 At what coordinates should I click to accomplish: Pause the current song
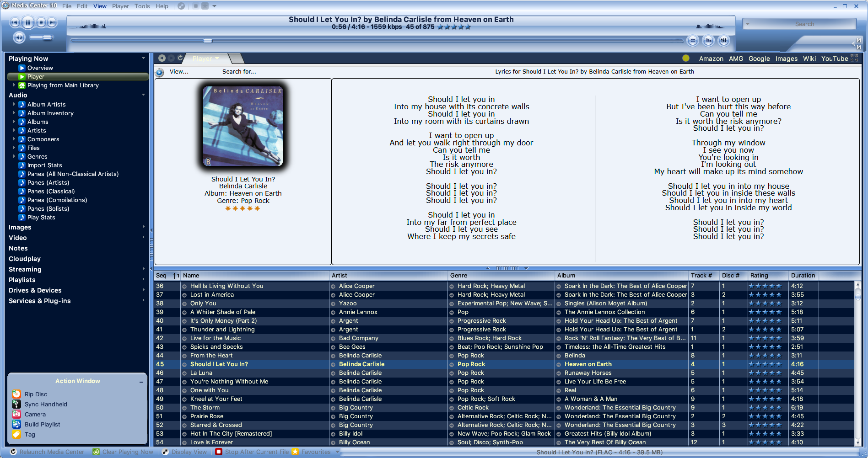28,22
